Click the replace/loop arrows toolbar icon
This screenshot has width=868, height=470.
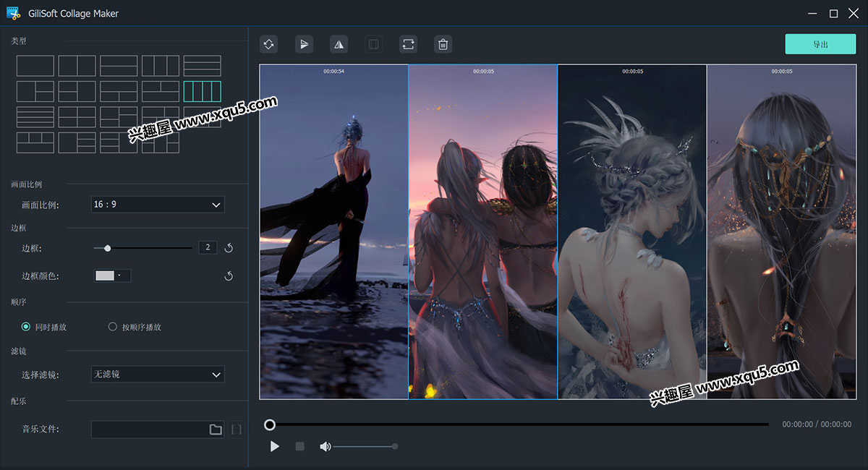pos(408,44)
